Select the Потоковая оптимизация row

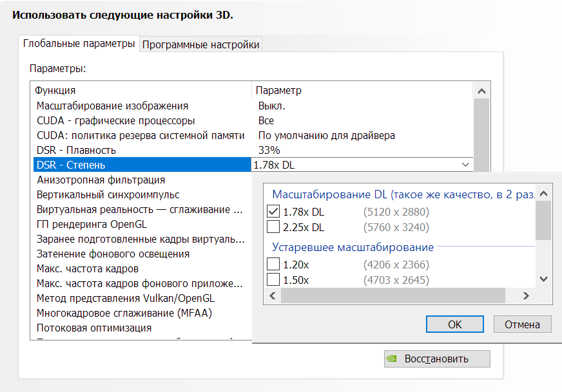point(142,328)
